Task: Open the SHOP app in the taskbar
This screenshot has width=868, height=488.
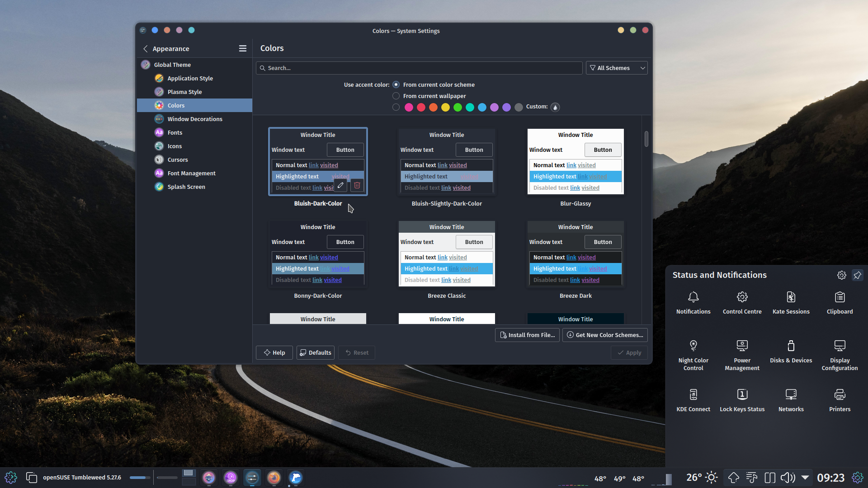Action: tap(231, 477)
